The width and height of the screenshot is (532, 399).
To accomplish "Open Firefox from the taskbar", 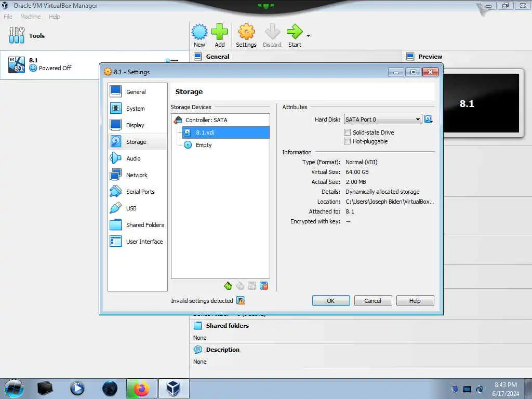I will coord(141,389).
